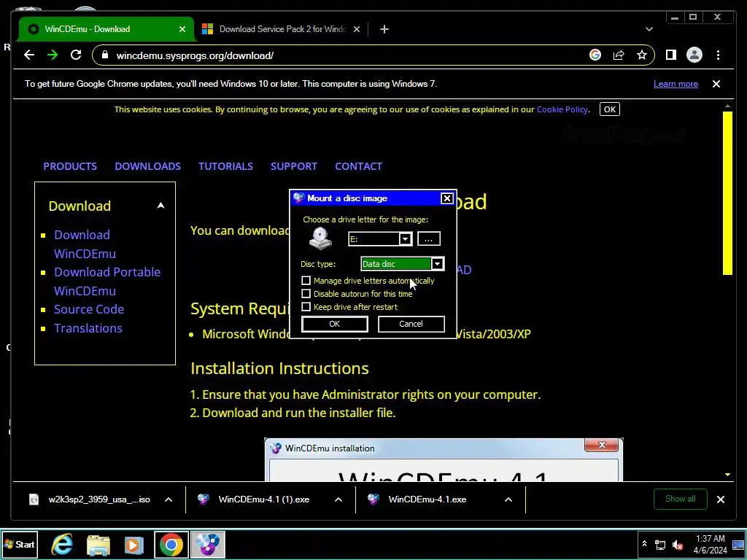Image resolution: width=747 pixels, height=560 pixels.
Task: Open the Cookie Policy link
Action: [562, 109]
